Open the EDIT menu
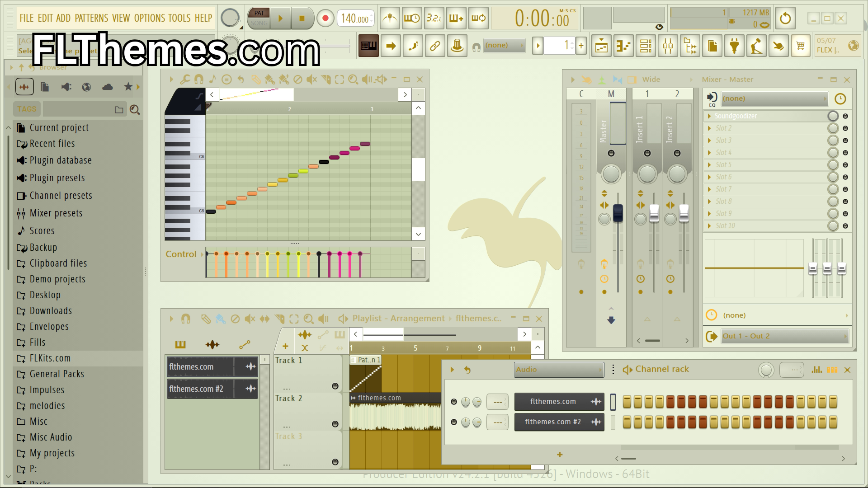Viewport: 868px width, 488px height. click(x=45, y=18)
